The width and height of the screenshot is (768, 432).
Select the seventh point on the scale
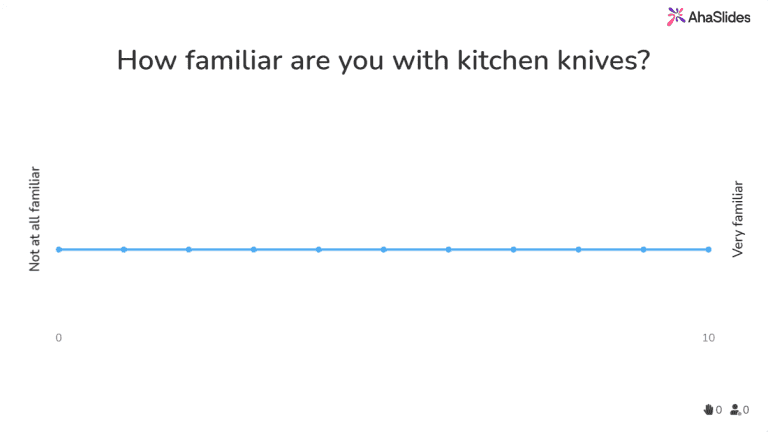point(449,249)
